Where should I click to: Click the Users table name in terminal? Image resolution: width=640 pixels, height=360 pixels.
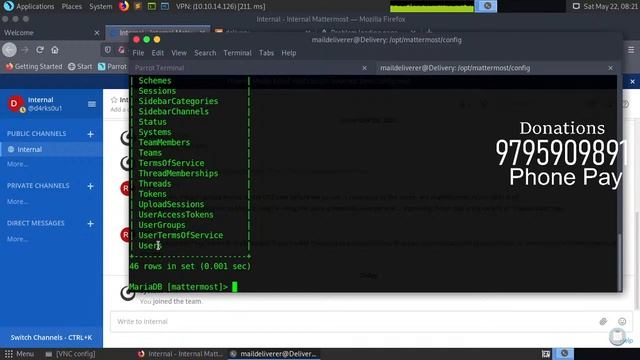pyautogui.click(x=149, y=246)
